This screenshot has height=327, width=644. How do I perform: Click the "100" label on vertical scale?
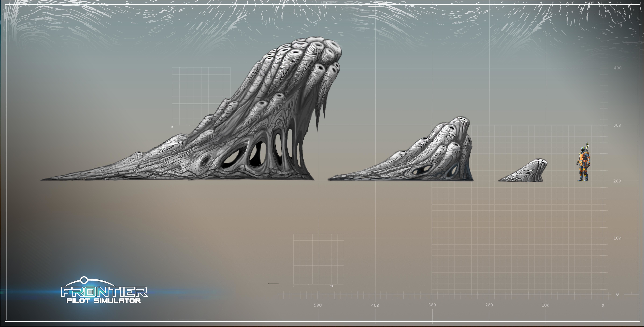point(617,238)
